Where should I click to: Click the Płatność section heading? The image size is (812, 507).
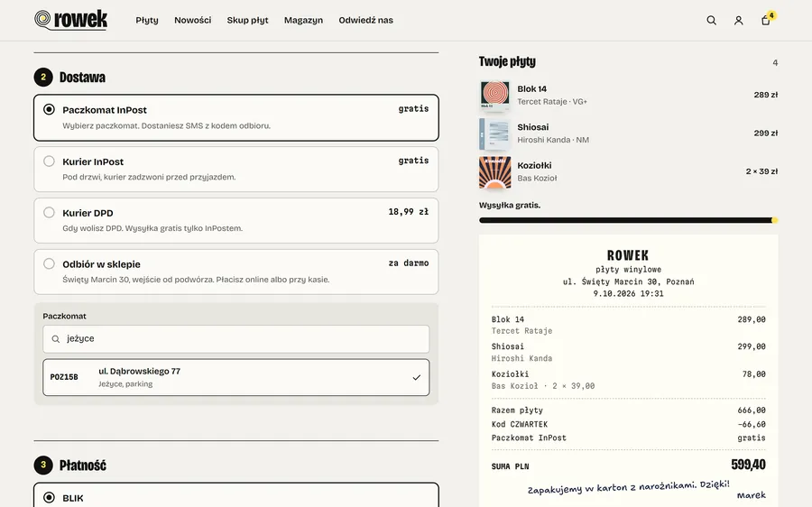pos(83,466)
